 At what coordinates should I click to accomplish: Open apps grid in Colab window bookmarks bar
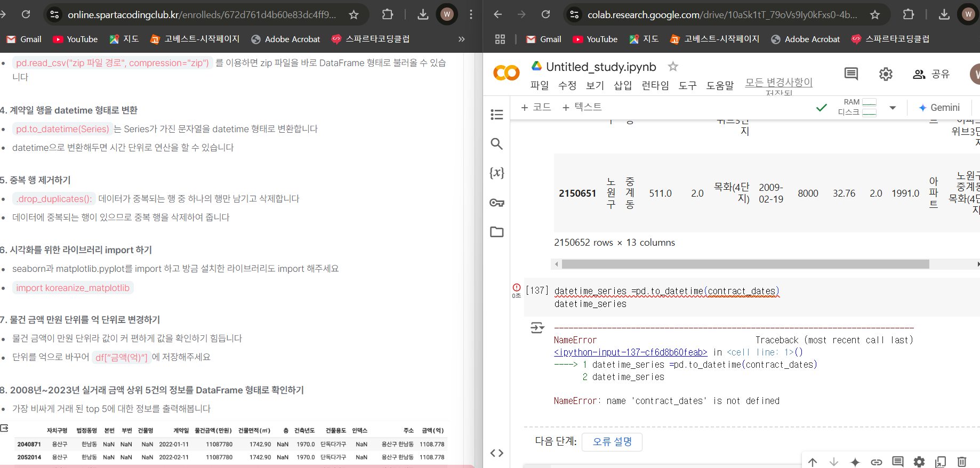[x=500, y=39]
